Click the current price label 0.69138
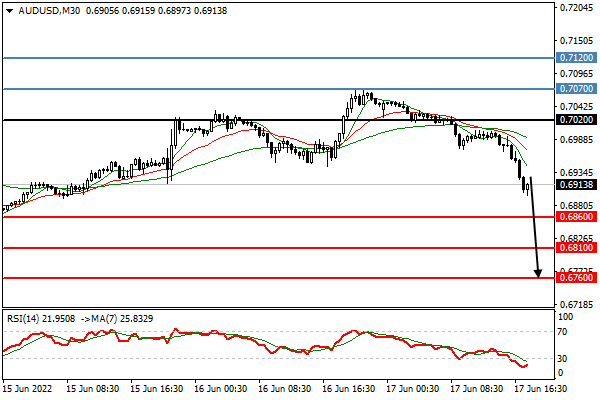The width and height of the screenshot is (600, 400). 576,185
